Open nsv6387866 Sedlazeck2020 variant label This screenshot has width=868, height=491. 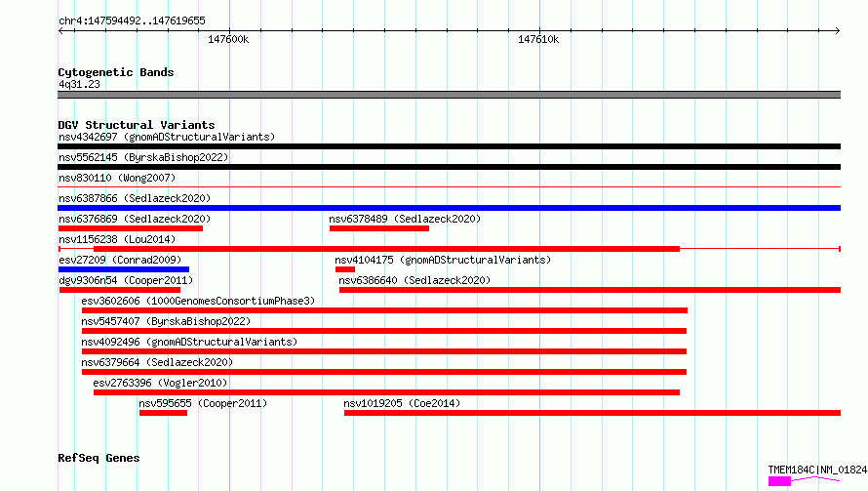(x=135, y=198)
